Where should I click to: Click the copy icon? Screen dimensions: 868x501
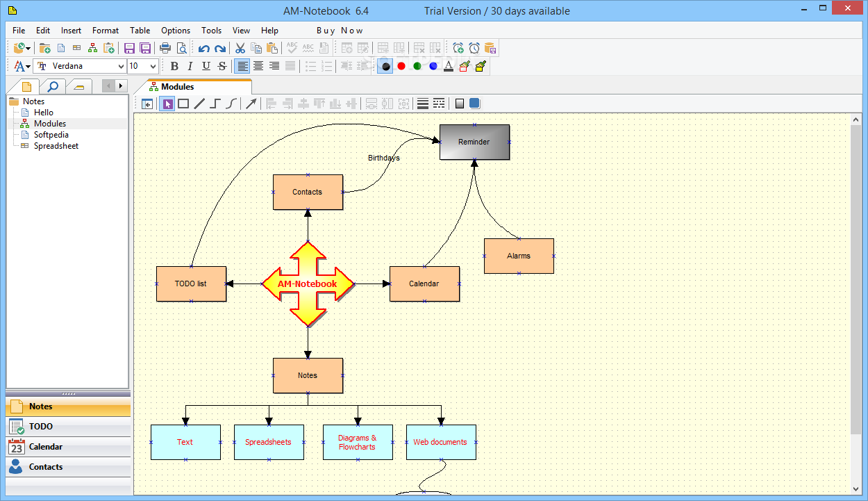pyautogui.click(x=256, y=48)
